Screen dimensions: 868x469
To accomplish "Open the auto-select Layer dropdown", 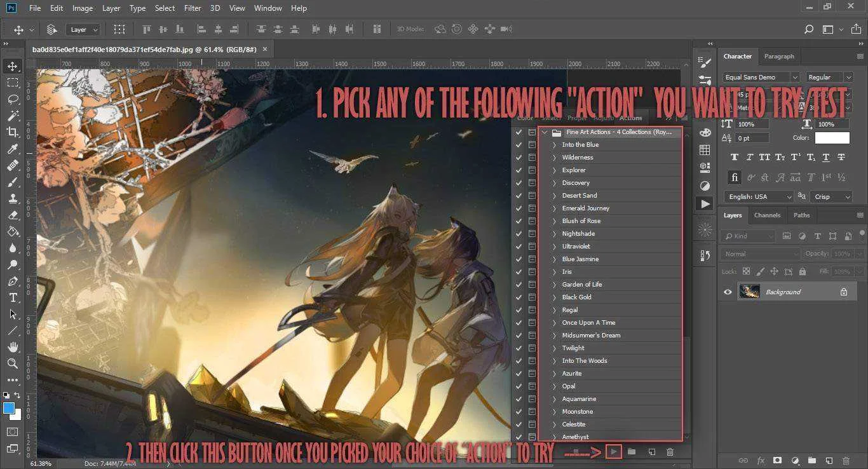I will (x=83, y=29).
